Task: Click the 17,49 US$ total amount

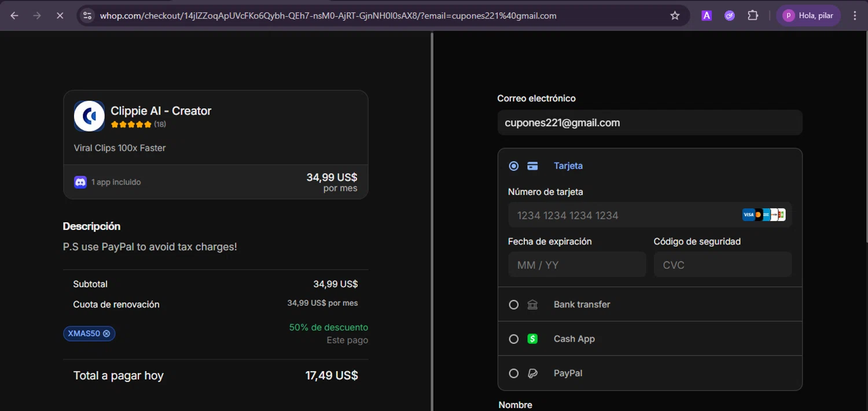Action: point(332,375)
